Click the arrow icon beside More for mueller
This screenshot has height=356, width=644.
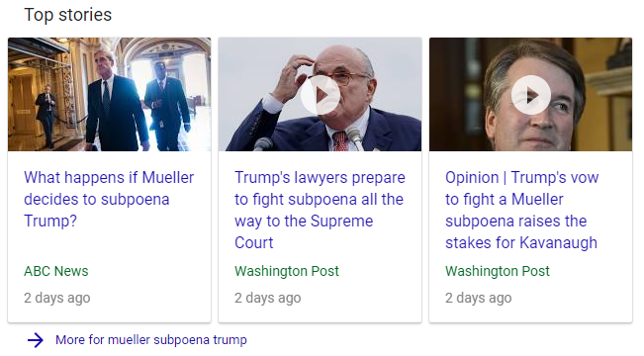click(36, 340)
